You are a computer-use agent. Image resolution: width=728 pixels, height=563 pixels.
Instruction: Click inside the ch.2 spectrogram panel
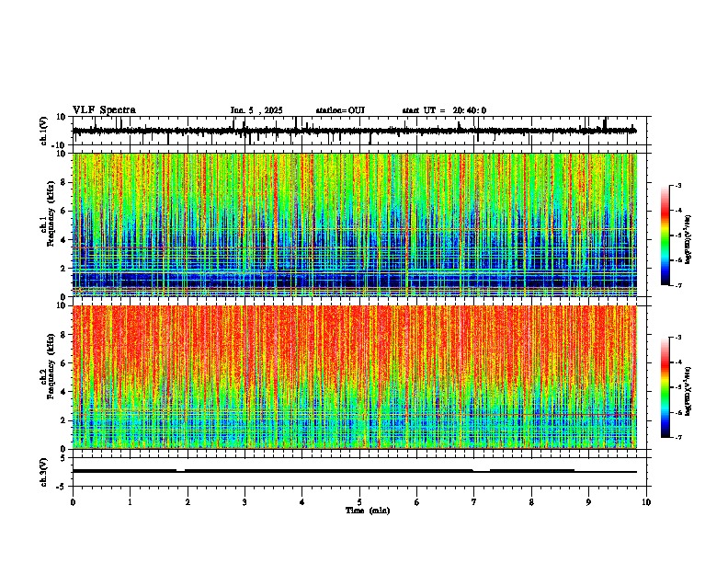coord(359,377)
